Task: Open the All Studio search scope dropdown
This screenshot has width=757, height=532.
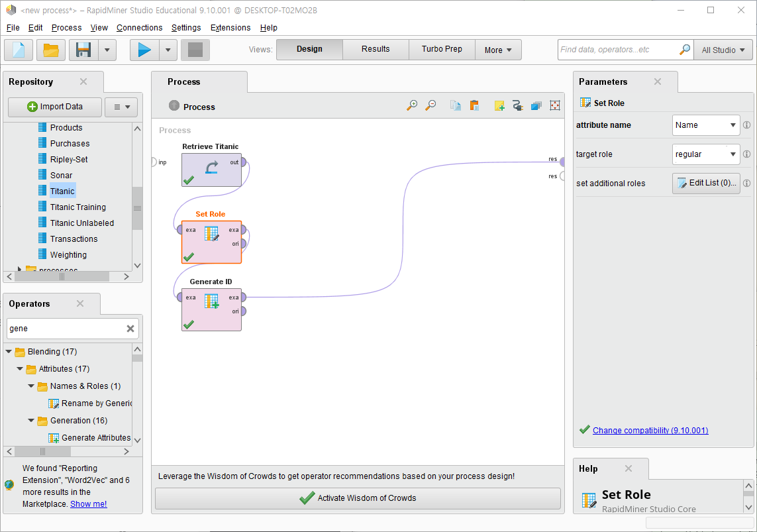Action: coord(723,50)
